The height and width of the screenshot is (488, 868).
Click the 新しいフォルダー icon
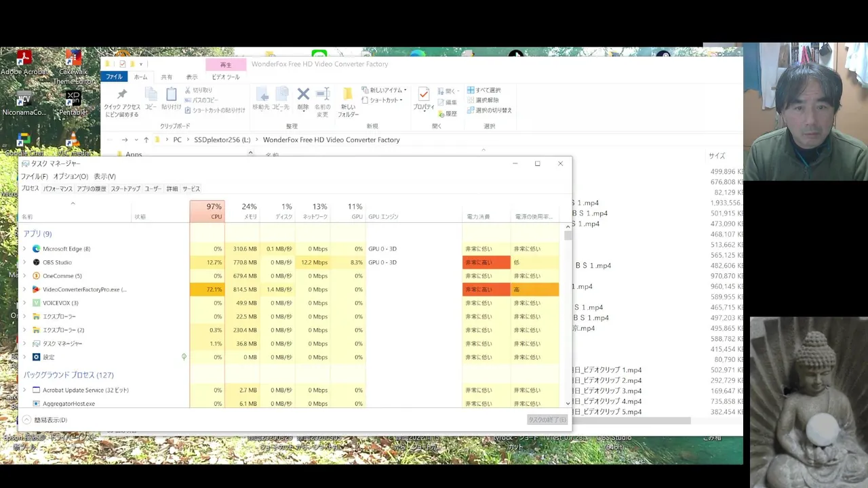point(348,94)
